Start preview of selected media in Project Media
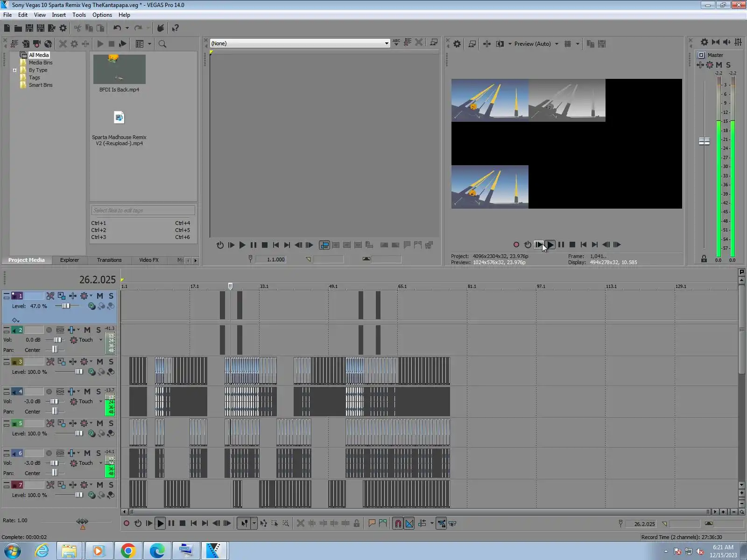The image size is (747, 560). click(100, 44)
